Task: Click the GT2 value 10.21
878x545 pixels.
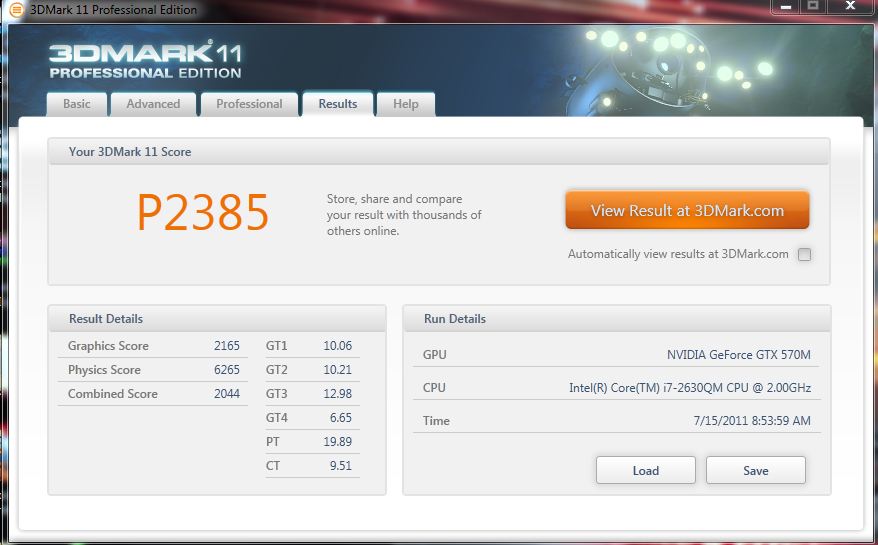Action: pyautogui.click(x=338, y=370)
